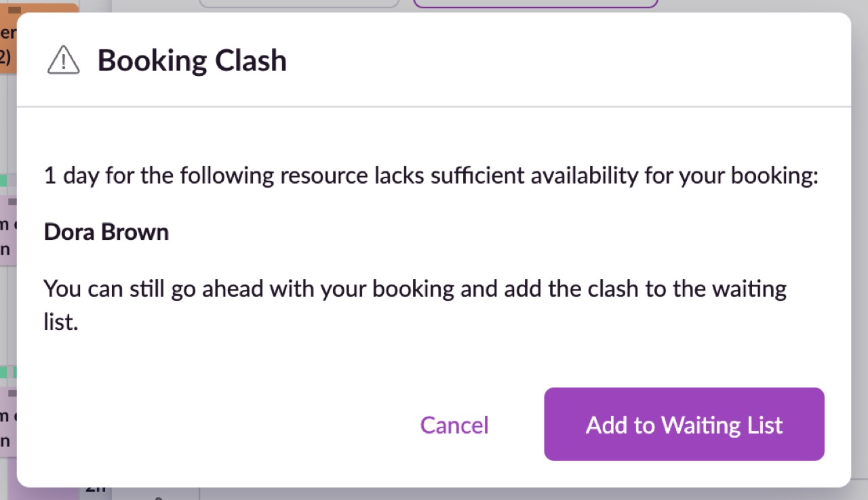Click the gray outlined button above dialog
Image resolution: width=868 pixels, height=500 pixels.
tap(299, 3)
